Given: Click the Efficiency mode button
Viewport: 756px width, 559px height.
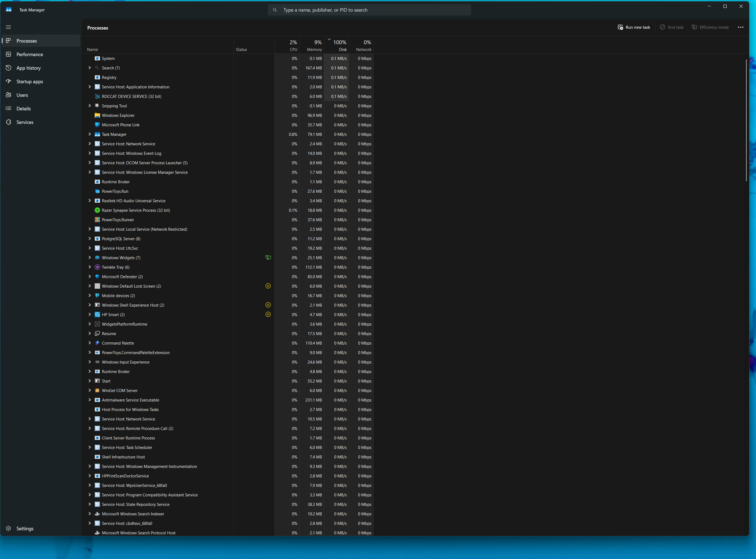Looking at the screenshot, I should [710, 27].
